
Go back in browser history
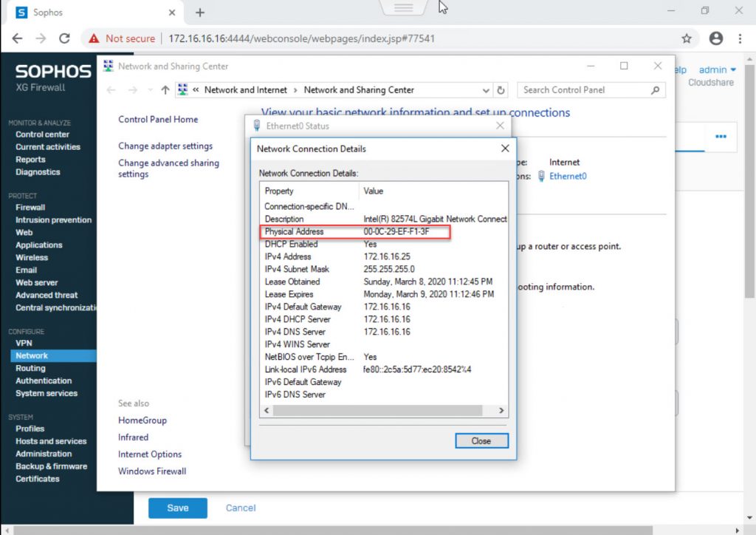tap(18, 38)
